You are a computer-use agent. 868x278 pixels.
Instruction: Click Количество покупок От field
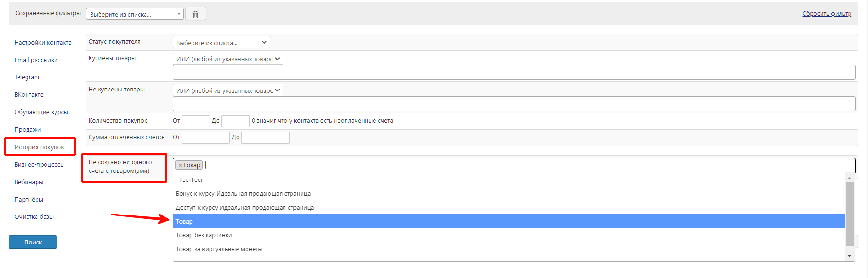coord(195,121)
